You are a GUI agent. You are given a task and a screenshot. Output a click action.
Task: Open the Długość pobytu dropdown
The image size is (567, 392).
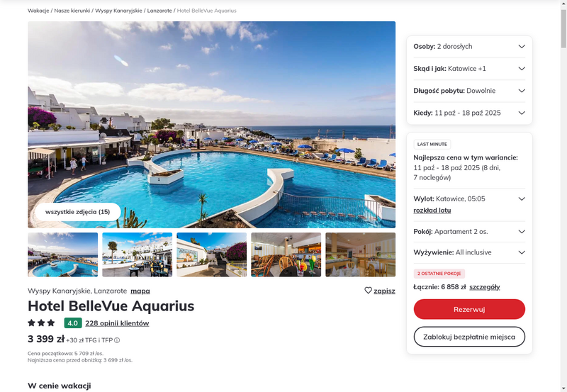469,91
